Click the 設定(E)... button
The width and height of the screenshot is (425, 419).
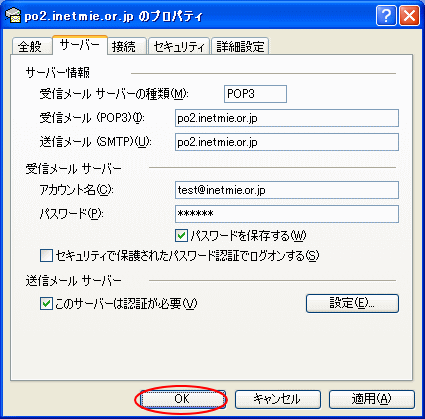click(x=352, y=303)
